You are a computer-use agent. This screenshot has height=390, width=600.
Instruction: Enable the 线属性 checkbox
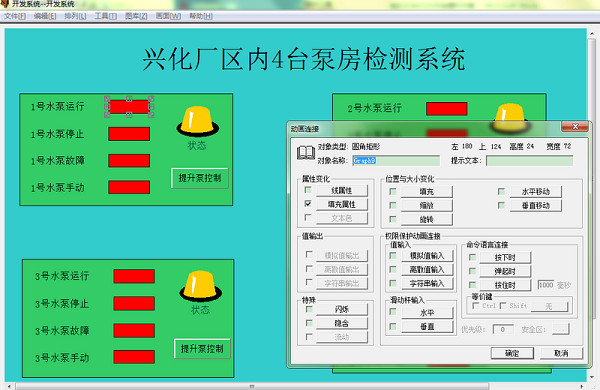click(x=308, y=190)
